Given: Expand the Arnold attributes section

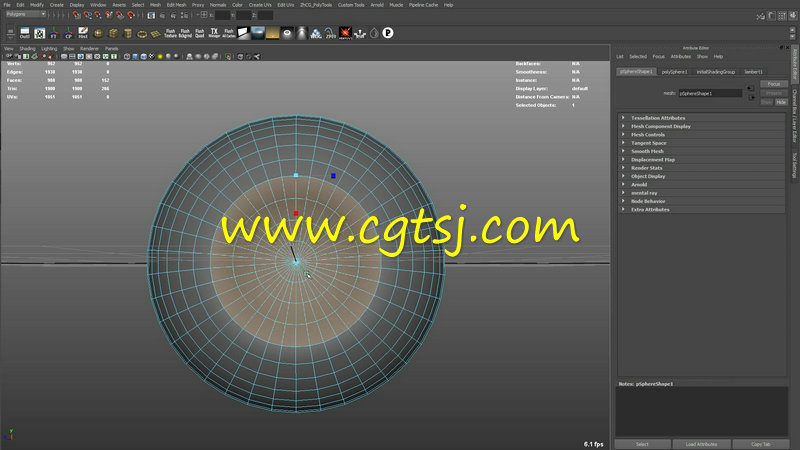Looking at the screenshot, I should [702, 185].
